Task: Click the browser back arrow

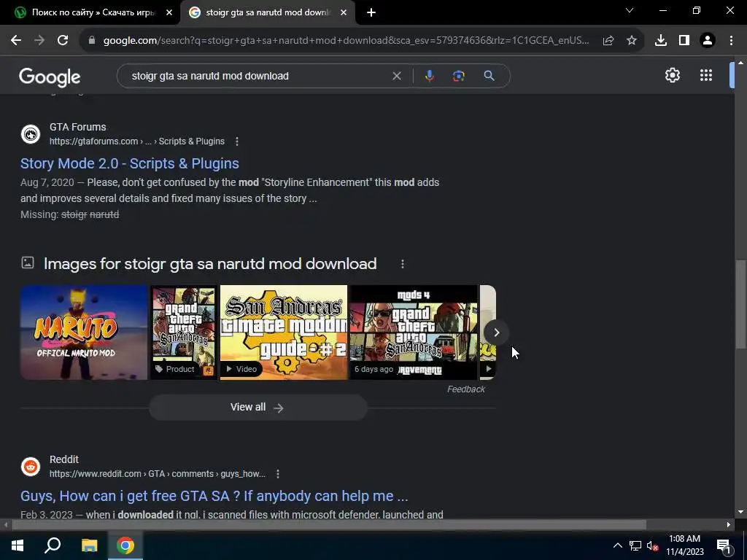Action: coord(16,41)
